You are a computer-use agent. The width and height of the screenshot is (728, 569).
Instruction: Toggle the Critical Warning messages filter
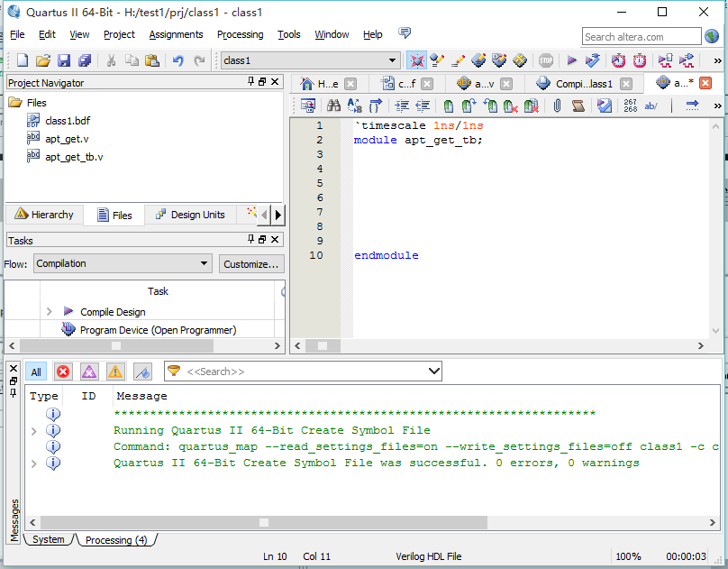pos(89,372)
